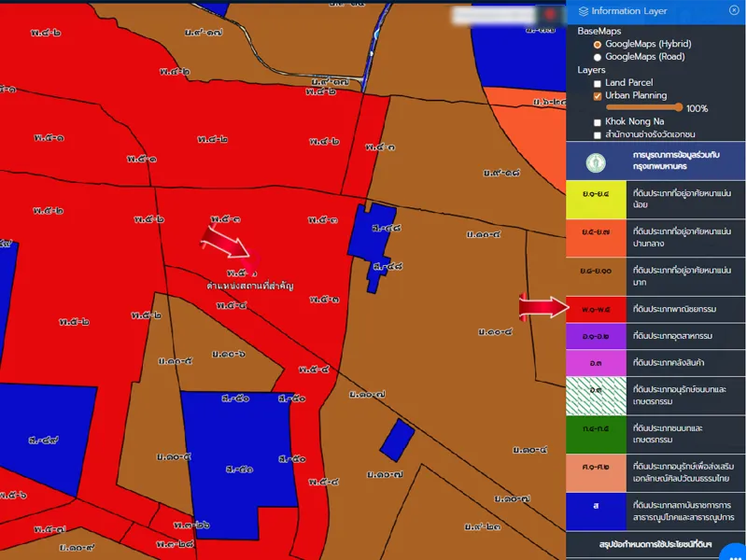Close the Information Layer panel
This screenshot has height=560, width=747.
click(734, 10)
